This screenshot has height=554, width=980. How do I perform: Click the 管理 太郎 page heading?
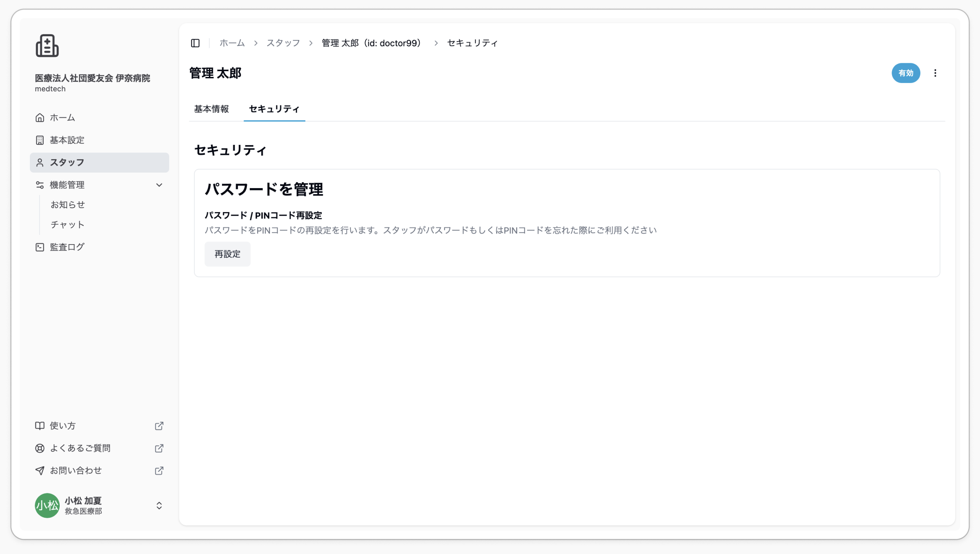(x=215, y=73)
